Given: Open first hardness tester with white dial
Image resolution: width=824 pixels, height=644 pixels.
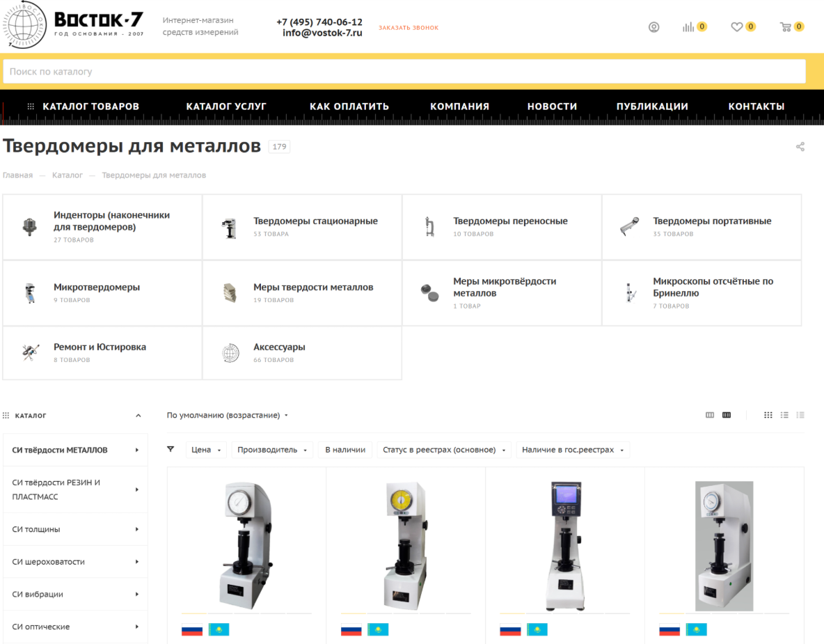Looking at the screenshot, I should pos(246,547).
